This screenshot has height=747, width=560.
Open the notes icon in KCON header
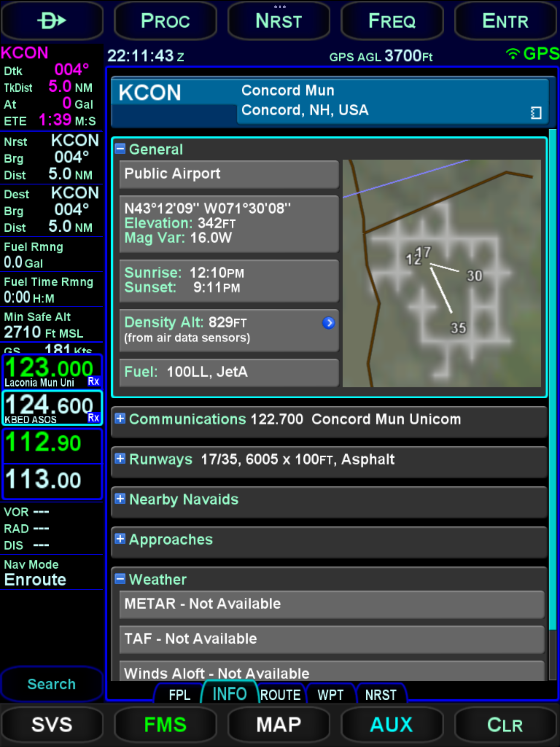536,112
